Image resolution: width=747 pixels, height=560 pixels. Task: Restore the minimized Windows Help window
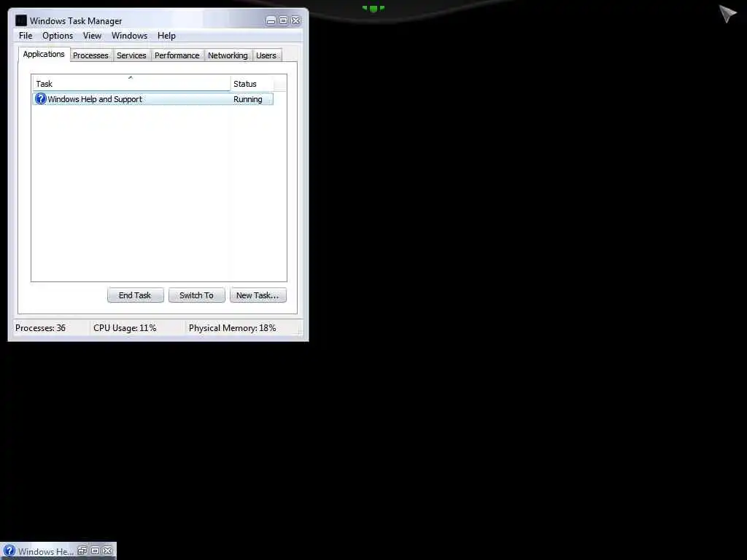82,551
